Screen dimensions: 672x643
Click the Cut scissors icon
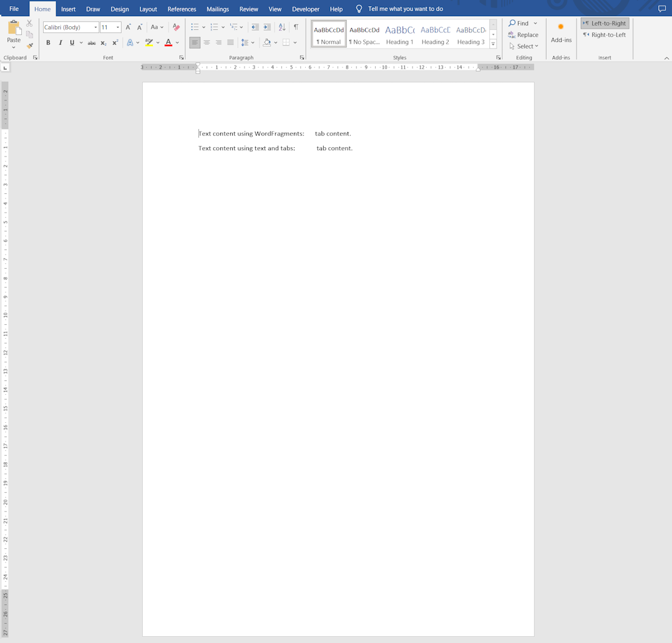(29, 23)
